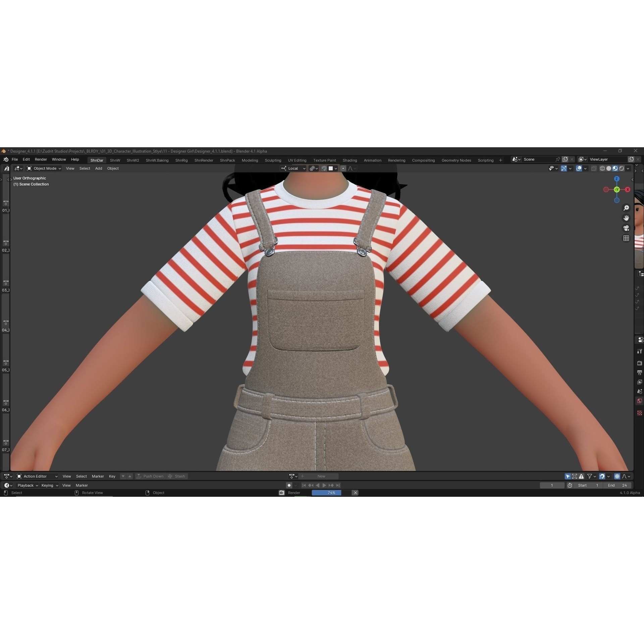Viewport: 644px width, 644px height.
Task: Enable Material Preview shading sphere icon
Action: click(x=615, y=168)
